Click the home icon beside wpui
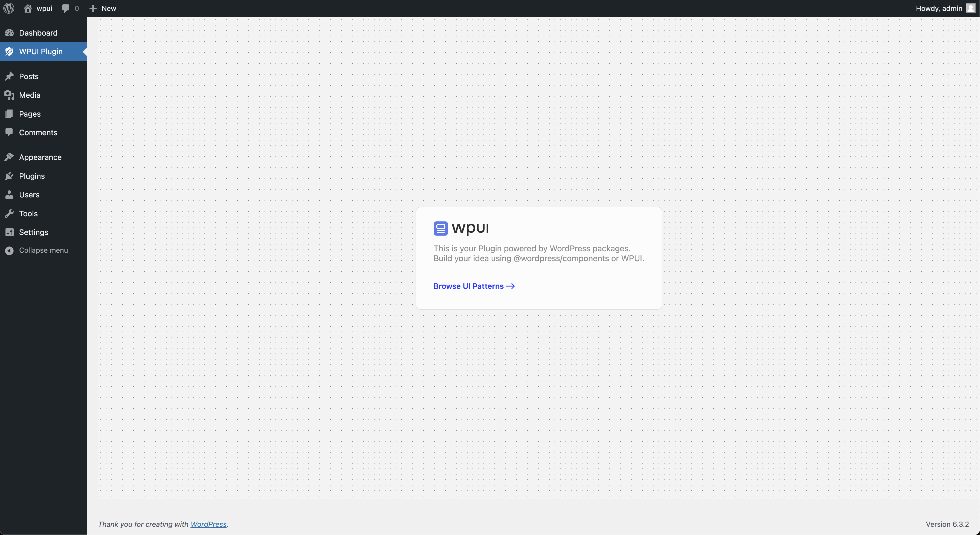This screenshot has width=980, height=535. (x=28, y=8)
